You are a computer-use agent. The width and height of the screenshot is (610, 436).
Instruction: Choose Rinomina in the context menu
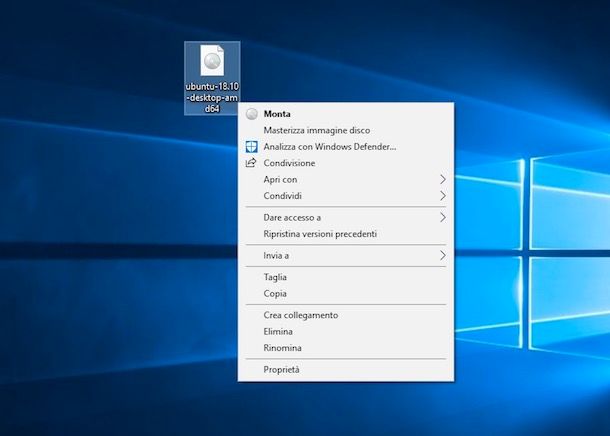(x=345, y=348)
